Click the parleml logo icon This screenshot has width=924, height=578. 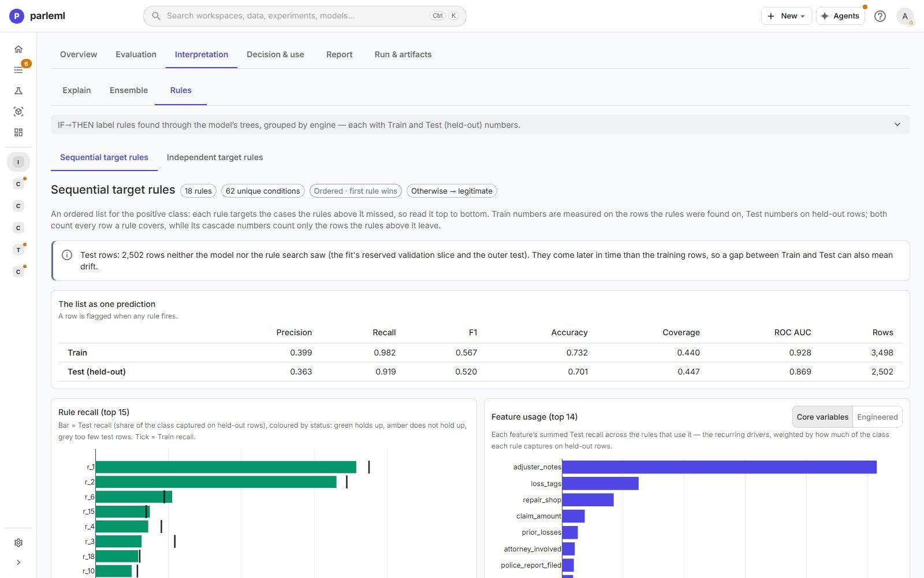click(17, 16)
